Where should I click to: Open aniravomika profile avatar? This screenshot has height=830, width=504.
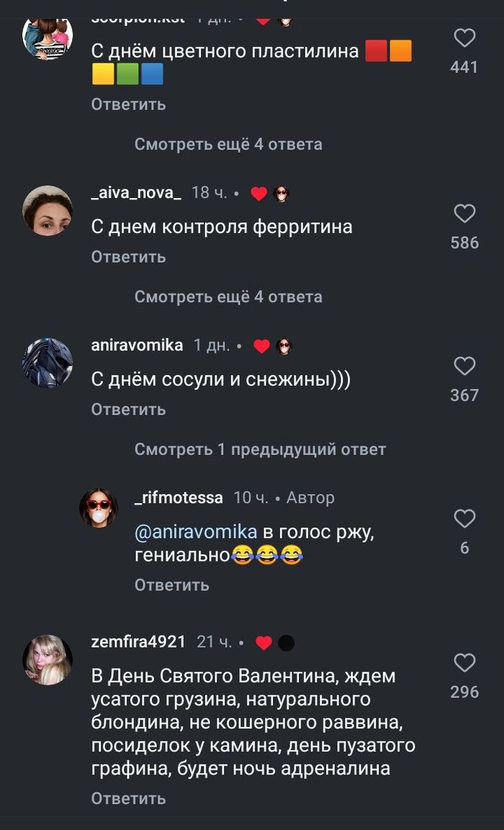tap(48, 363)
